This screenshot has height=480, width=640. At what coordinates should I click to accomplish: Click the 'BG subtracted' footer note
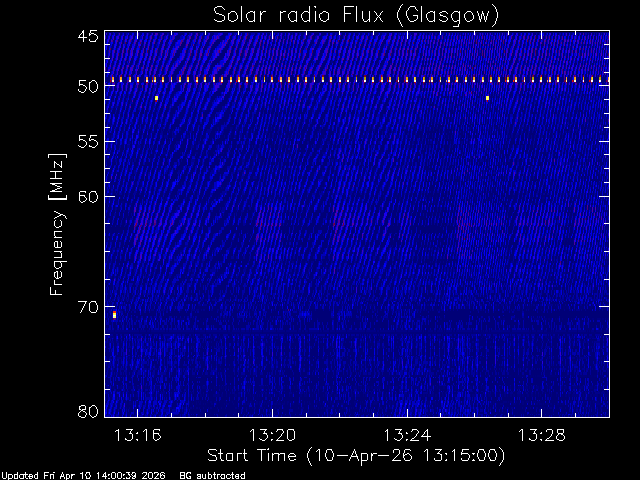(x=213, y=476)
